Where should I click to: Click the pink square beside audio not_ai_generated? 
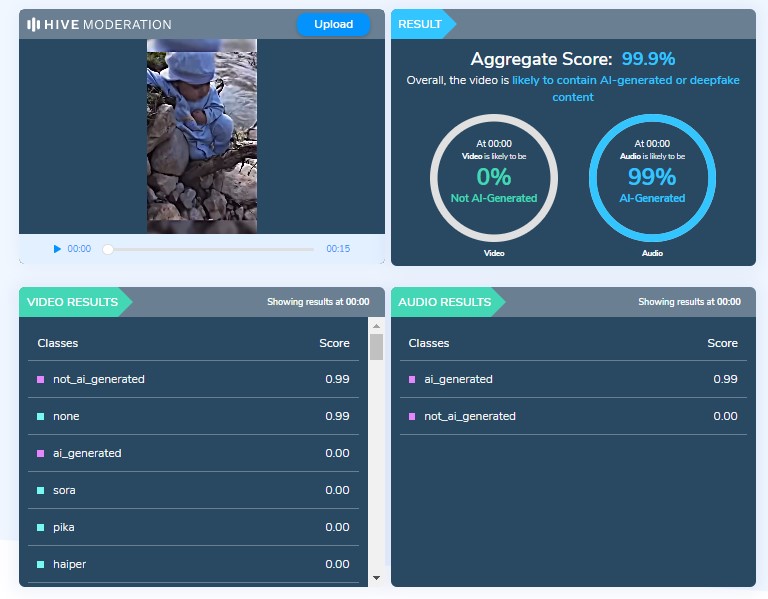point(413,417)
